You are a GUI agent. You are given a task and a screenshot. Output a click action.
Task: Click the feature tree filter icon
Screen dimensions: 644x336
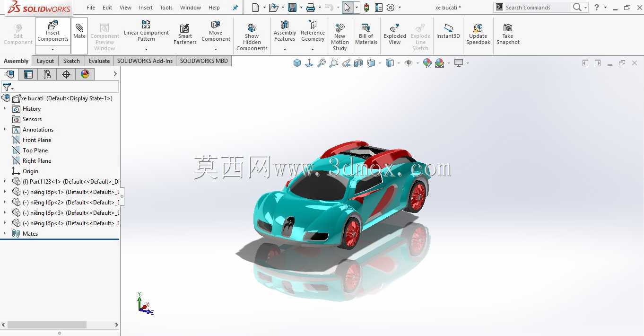pyautogui.click(x=7, y=87)
